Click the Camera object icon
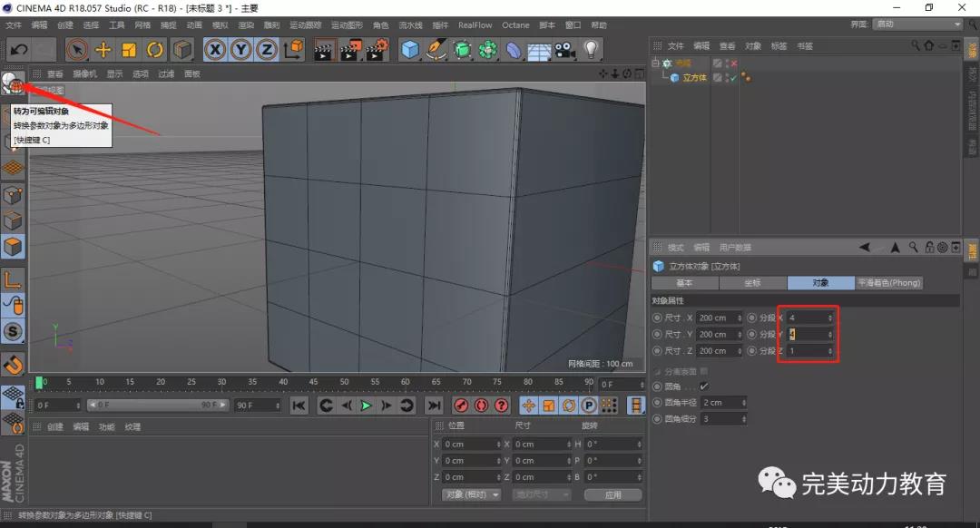The image size is (980, 528). point(565,50)
